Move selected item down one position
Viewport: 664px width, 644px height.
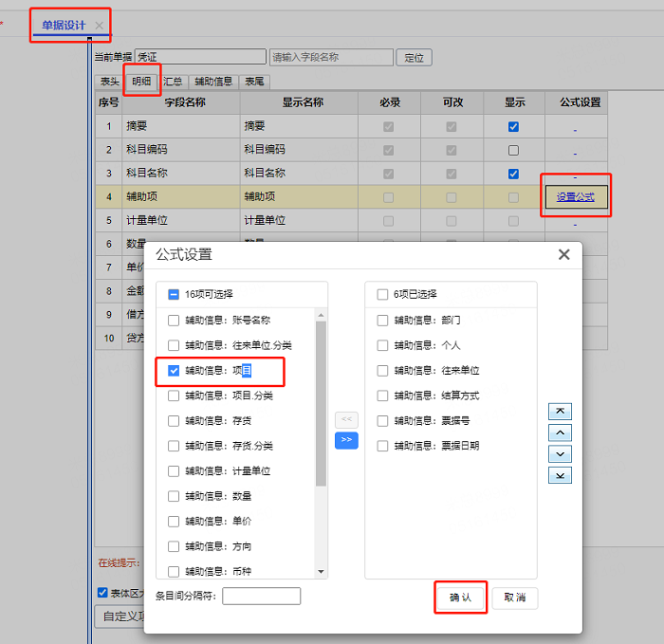coord(560,454)
